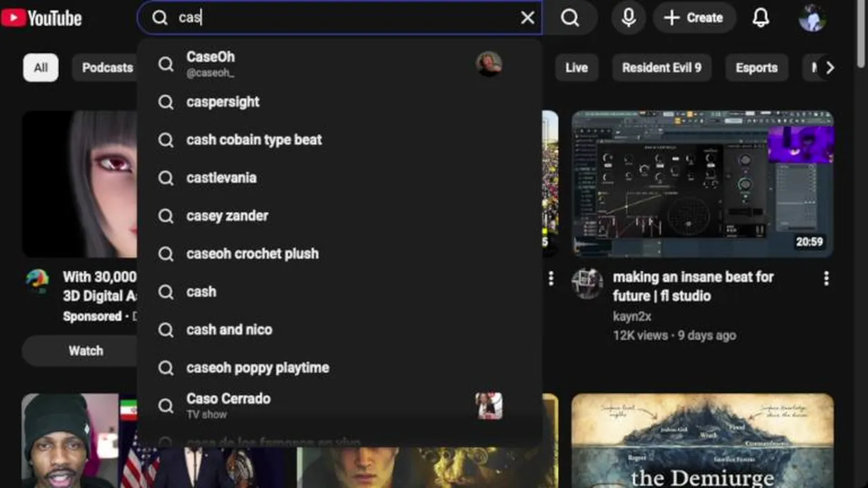
Task: Clear the search box with X icon
Action: [x=528, y=18]
